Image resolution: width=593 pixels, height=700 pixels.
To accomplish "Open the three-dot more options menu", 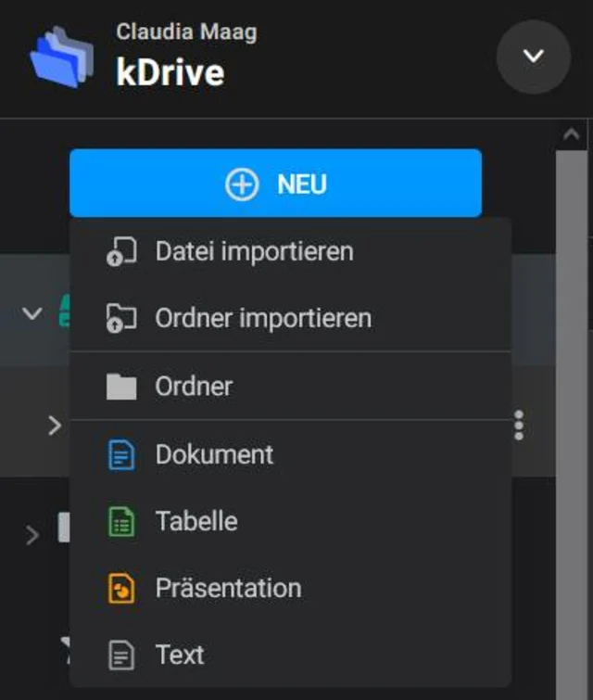I will coord(519,426).
